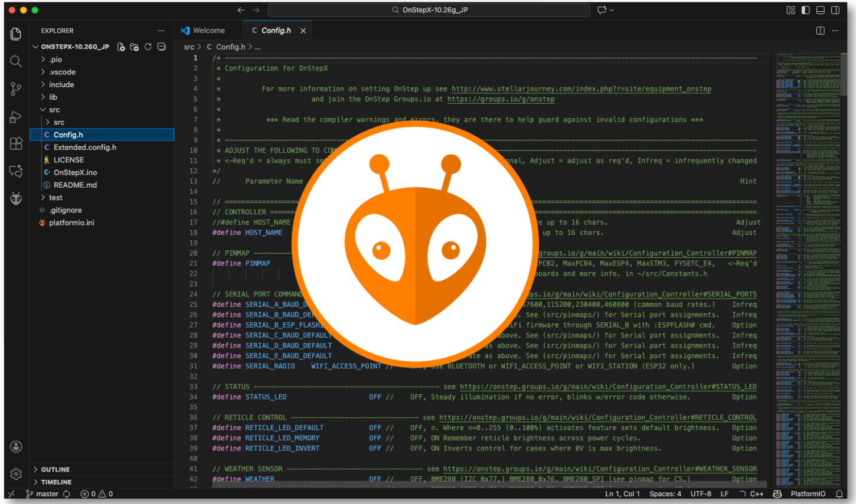The height and width of the screenshot is (504, 856).
Task: Open the Manage gear icon
Action: [x=16, y=474]
